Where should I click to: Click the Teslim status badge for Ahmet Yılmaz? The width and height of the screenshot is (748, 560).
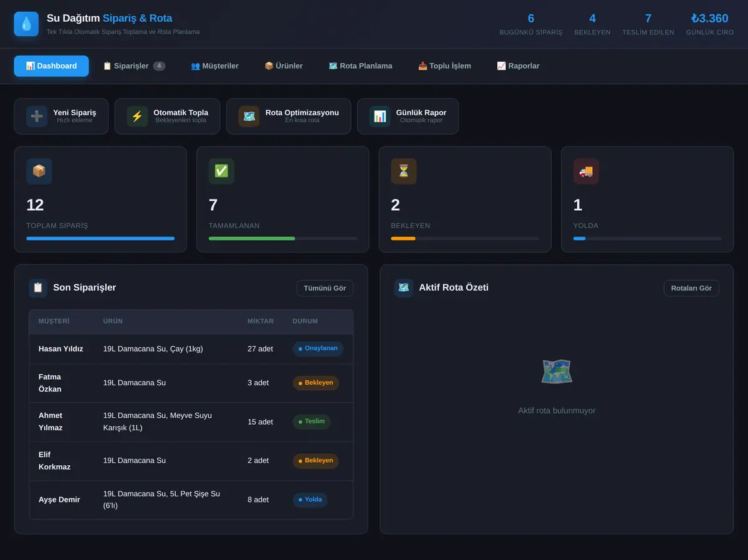point(312,422)
